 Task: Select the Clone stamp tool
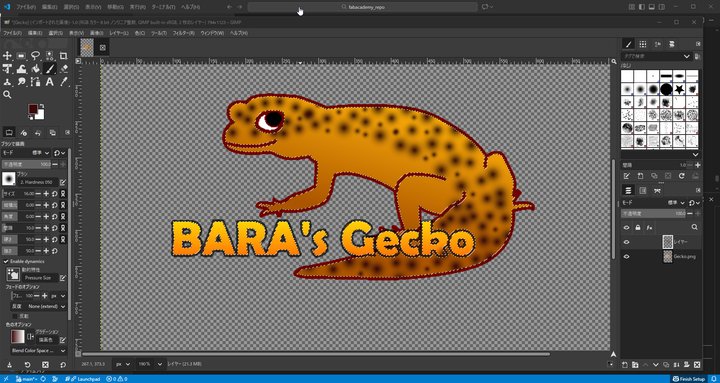pos(7,82)
